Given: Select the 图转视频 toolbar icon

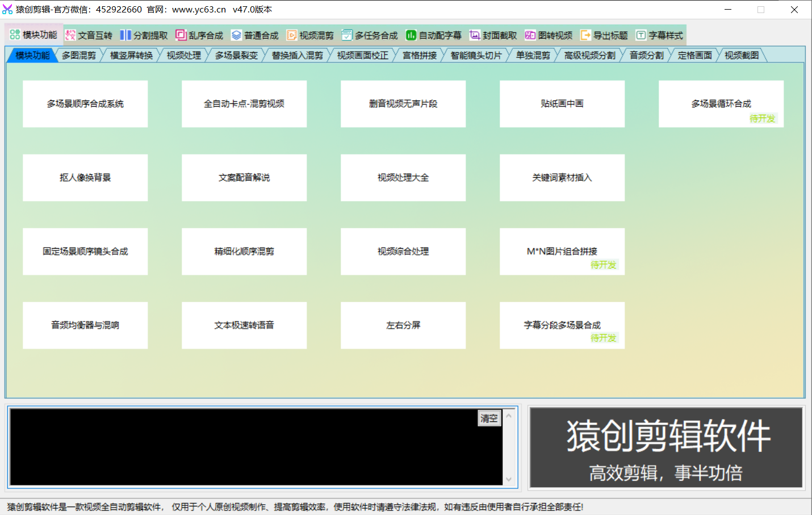Looking at the screenshot, I should click(530, 35).
